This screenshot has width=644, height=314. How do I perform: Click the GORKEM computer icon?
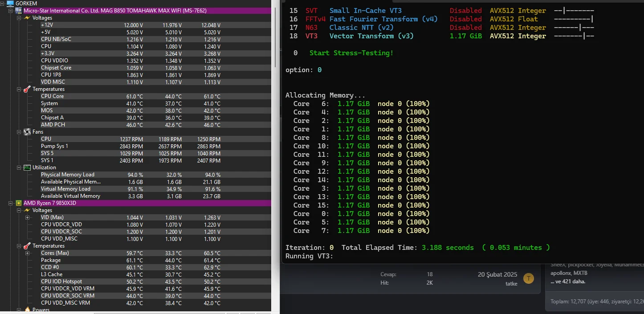pos(10,4)
